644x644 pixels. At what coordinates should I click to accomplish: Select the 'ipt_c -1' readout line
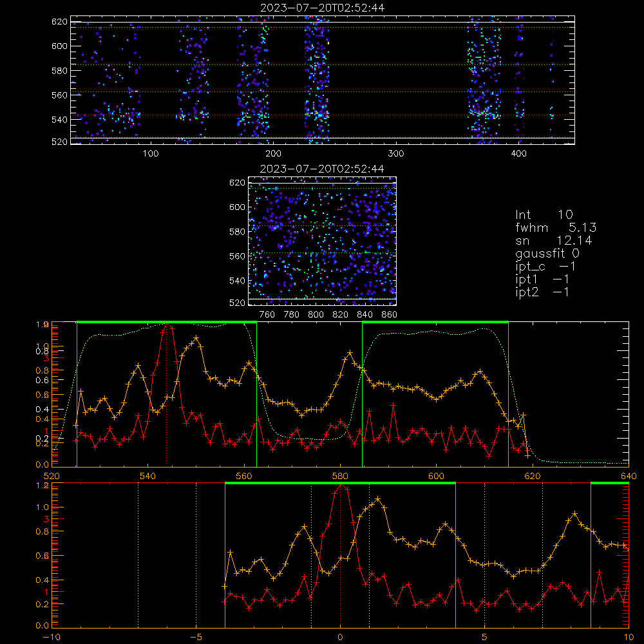pos(545,267)
